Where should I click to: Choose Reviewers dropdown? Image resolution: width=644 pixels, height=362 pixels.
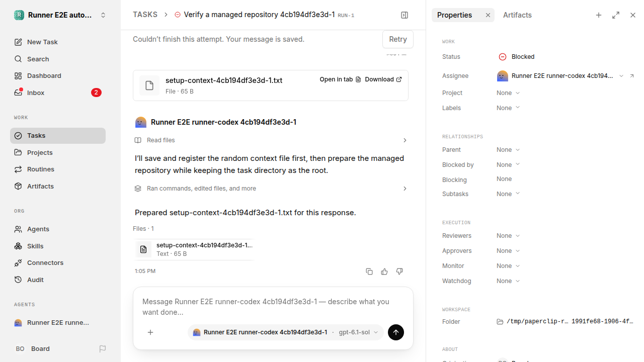coord(508,236)
